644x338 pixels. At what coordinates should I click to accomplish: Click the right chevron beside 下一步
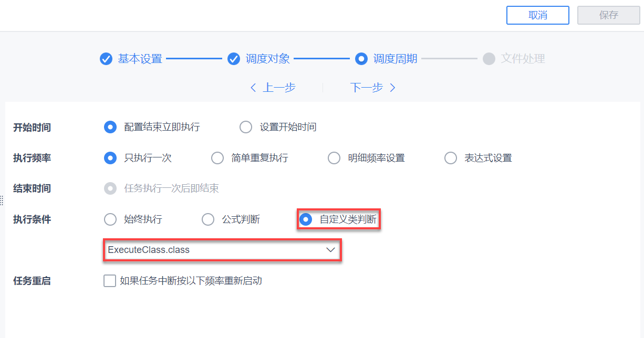pos(392,88)
